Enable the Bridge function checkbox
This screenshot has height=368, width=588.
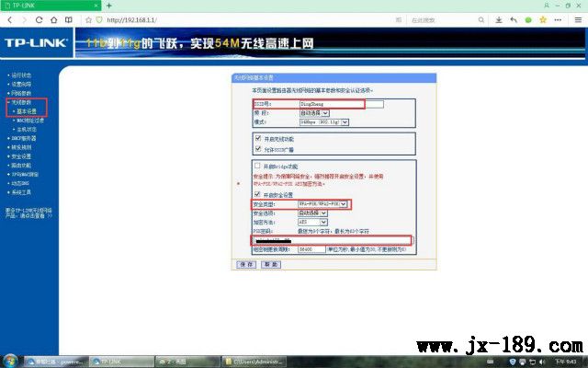click(257, 166)
